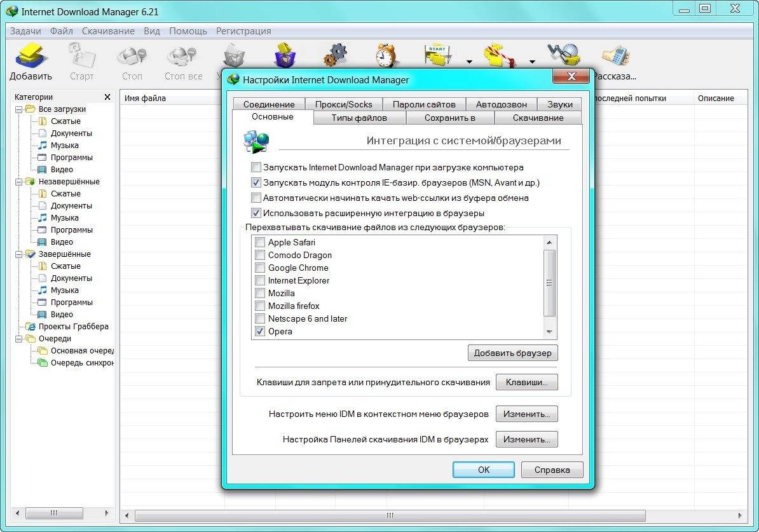
Task: Check the Google Chrome browser checkbox
Action: tap(260, 268)
